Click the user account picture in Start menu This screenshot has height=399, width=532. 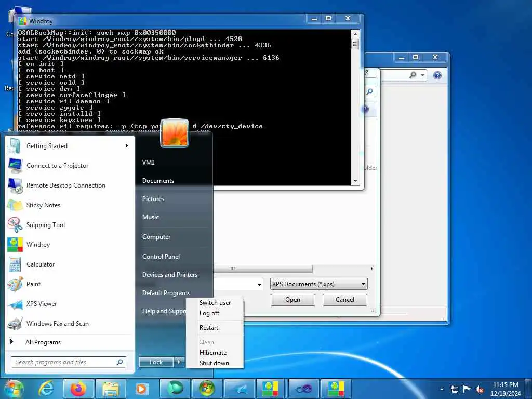pyautogui.click(x=175, y=132)
